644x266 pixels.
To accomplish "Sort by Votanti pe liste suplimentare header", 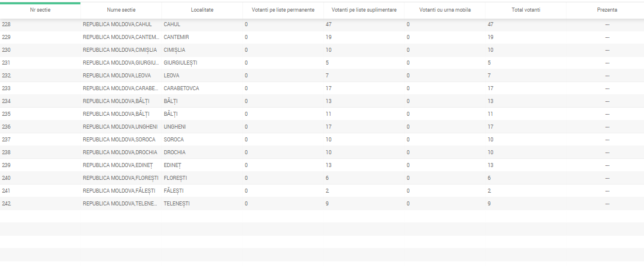I will pos(364,10).
